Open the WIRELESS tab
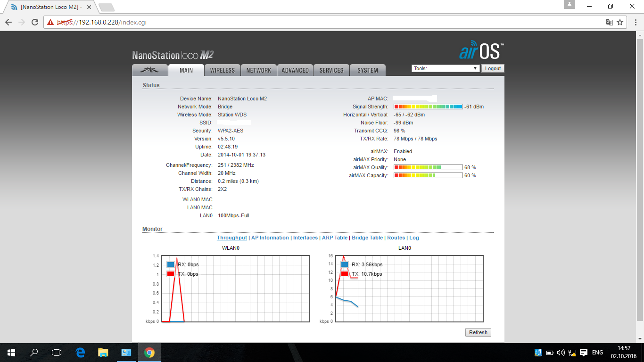Screen dimensions: 644x362 pos(223,70)
